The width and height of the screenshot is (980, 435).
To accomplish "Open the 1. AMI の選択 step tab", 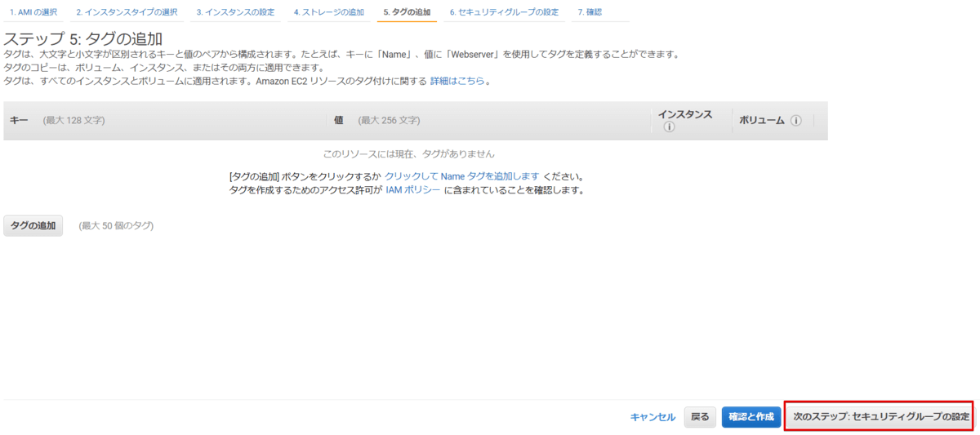I will pyautogui.click(x=33, y=12).
